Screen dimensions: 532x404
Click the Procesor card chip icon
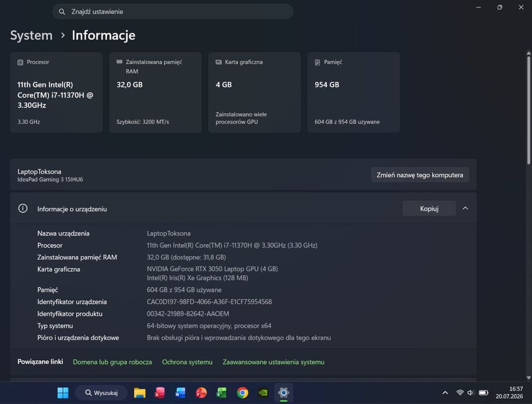click(x=20, y=62)
